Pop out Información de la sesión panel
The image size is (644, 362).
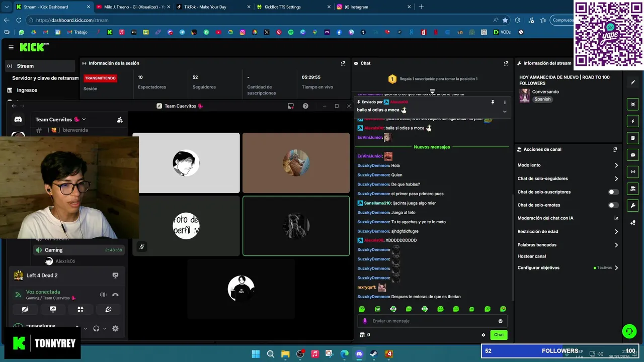pyautogui.click(x=343, y=63)
